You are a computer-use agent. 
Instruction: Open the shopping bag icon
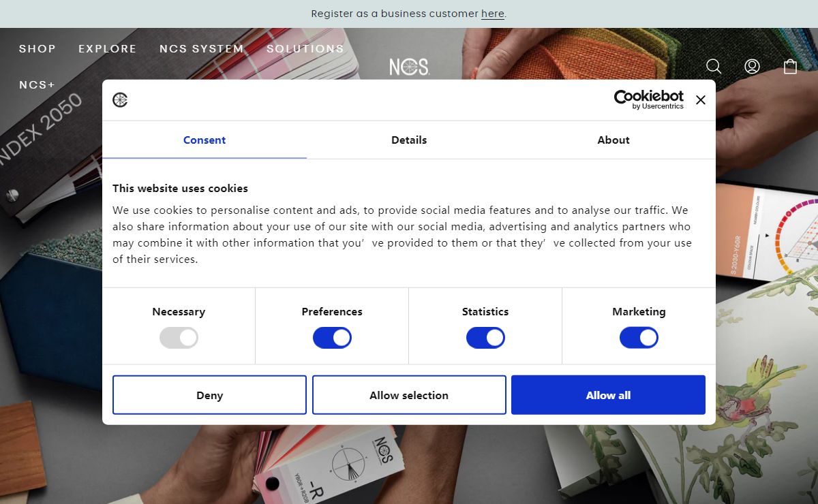[790, 66]
